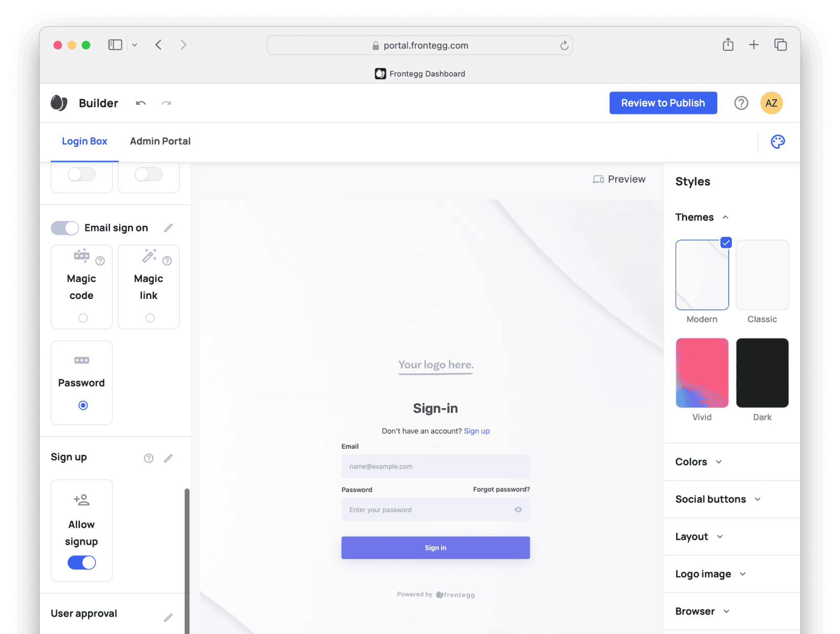Choose the Vivid theme swatch
This screenshot has width=840, height=634.
click(x=702, y=373)
